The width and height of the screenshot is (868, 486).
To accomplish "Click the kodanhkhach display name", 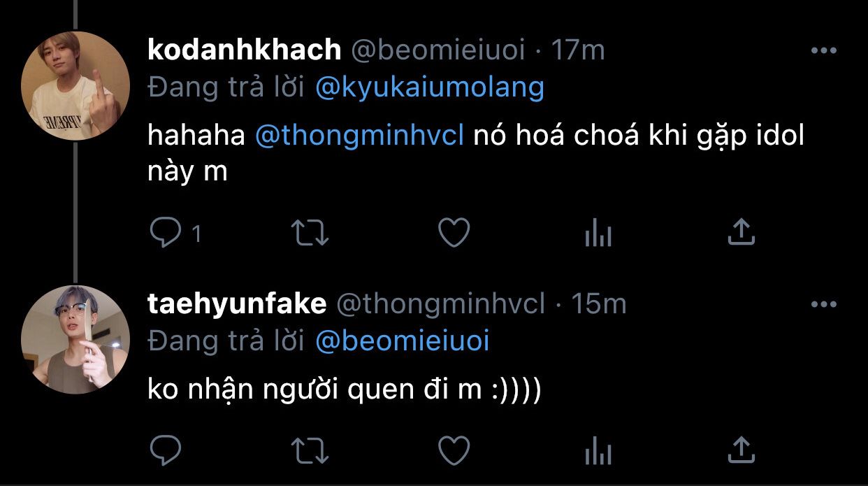I will (x=245, y=50).
